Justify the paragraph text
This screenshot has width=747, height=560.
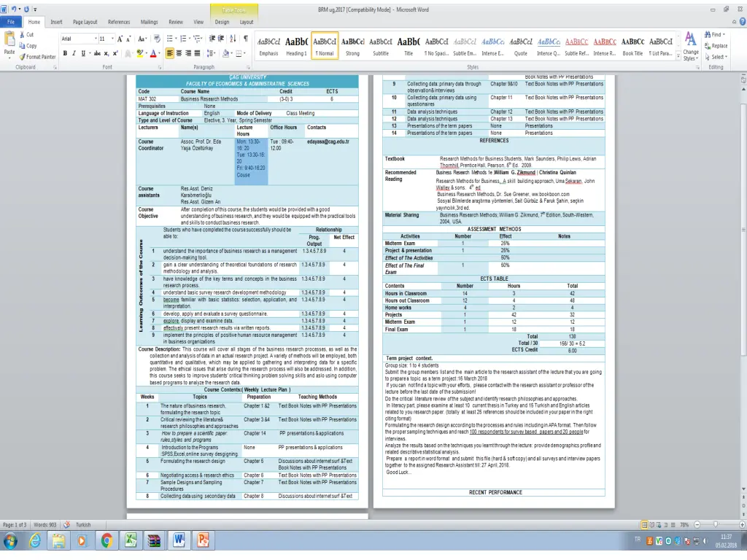pos(197,53)
